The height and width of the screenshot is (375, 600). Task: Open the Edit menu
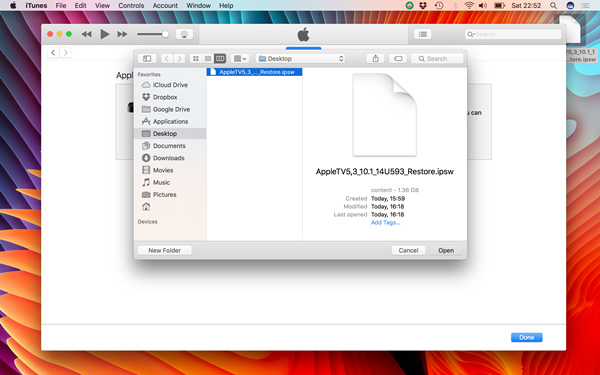(80, 5)
